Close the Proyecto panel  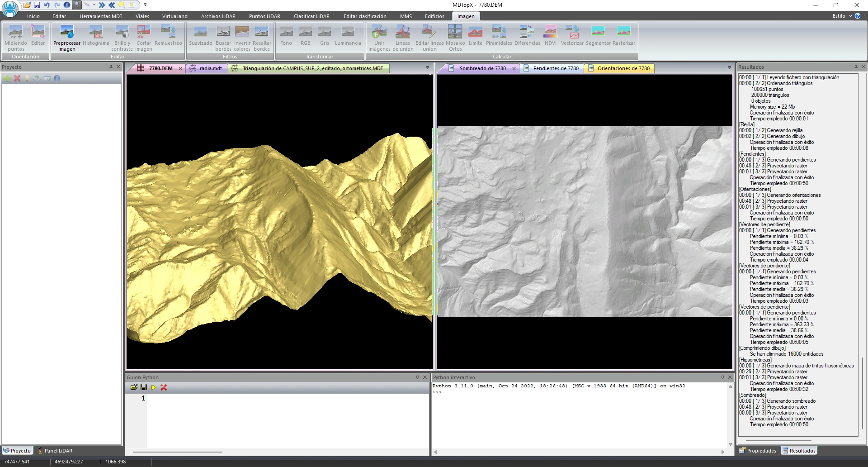coord(118,67)
